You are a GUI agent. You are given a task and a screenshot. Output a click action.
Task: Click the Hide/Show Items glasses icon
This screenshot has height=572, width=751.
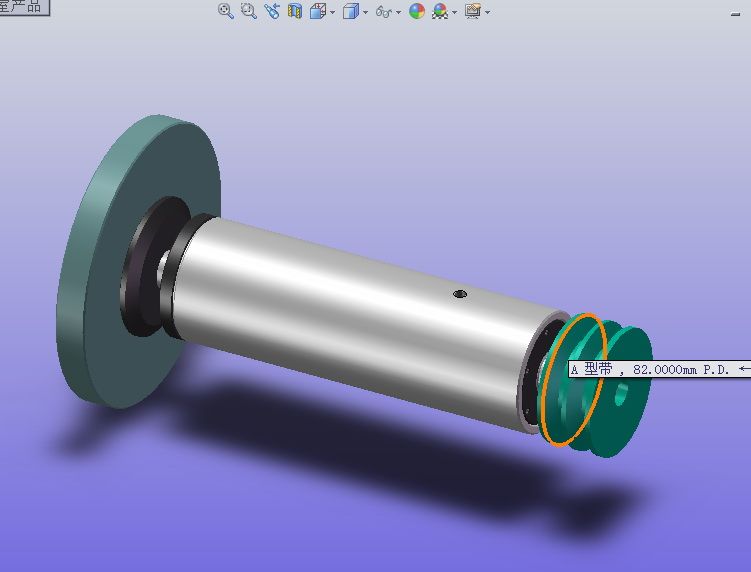[382, 11]
